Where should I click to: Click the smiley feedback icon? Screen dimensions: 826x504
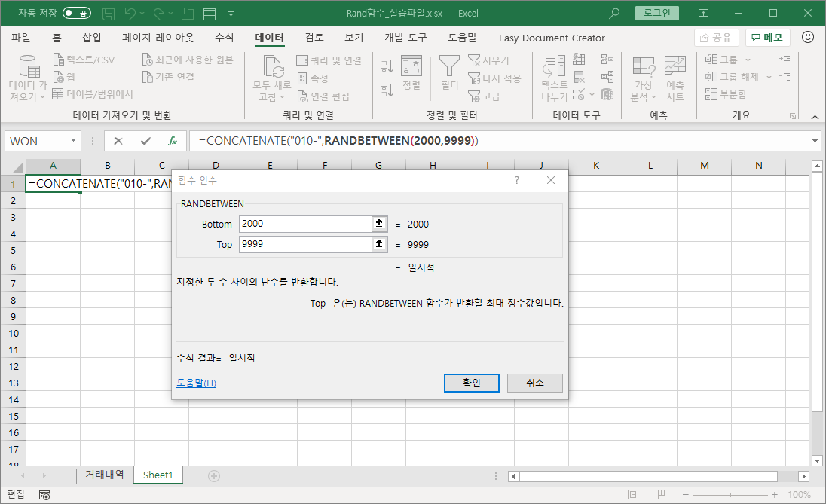click(x=807, y=38)
